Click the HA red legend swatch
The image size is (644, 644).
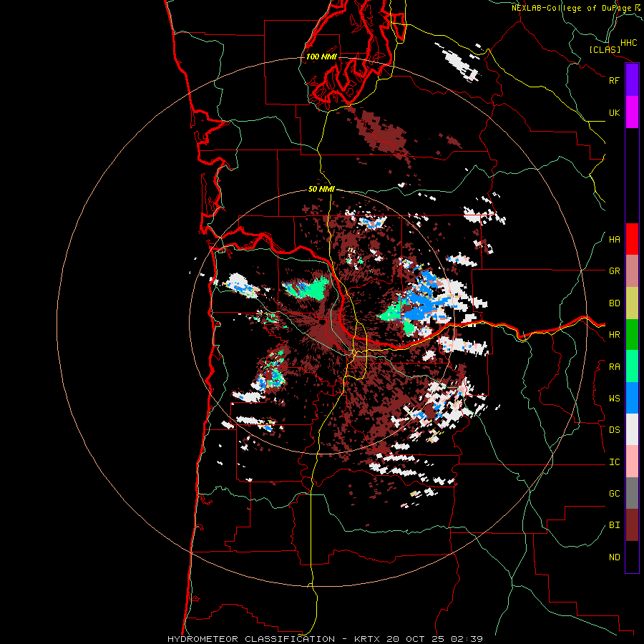click(632, 239)
